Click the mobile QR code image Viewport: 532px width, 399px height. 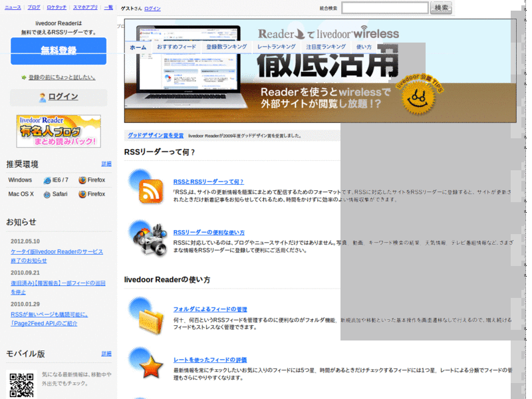pyautogui.click(x=21, y=385)
